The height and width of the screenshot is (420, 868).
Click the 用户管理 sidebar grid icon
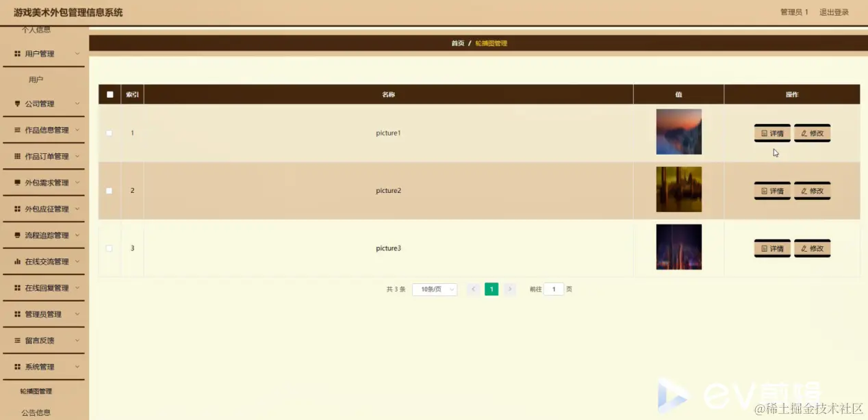coord(18,53)
